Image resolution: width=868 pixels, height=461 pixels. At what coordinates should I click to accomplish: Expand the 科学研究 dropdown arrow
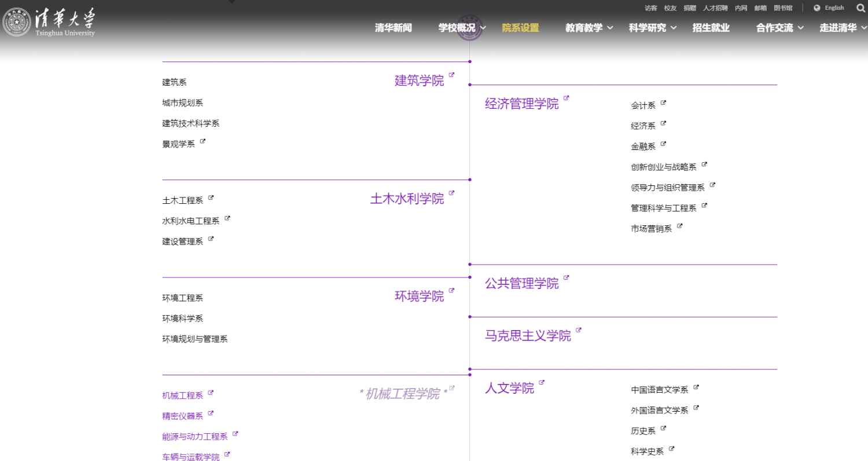pos(674,28)
